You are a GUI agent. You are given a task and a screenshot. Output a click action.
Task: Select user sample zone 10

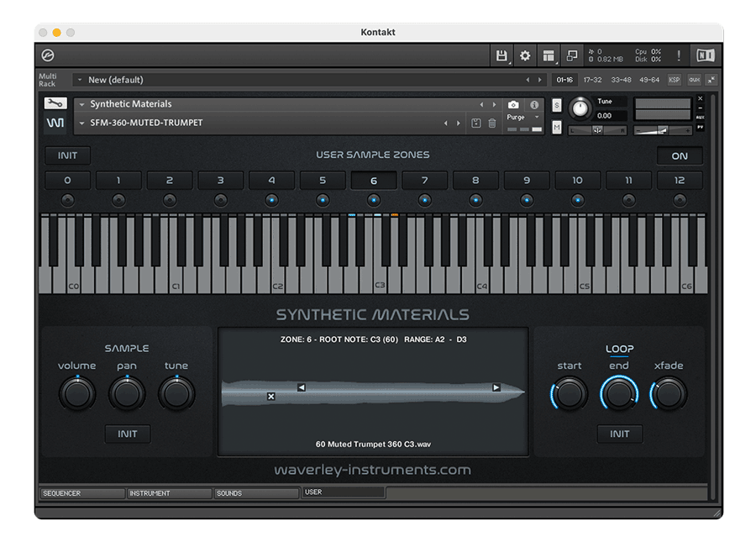click(578, 181)
